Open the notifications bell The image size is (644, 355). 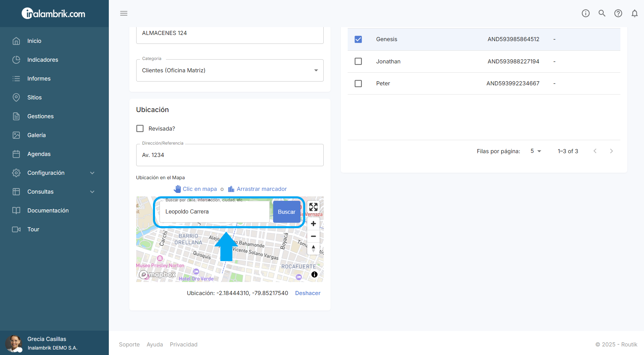click(x=634, y=13)
